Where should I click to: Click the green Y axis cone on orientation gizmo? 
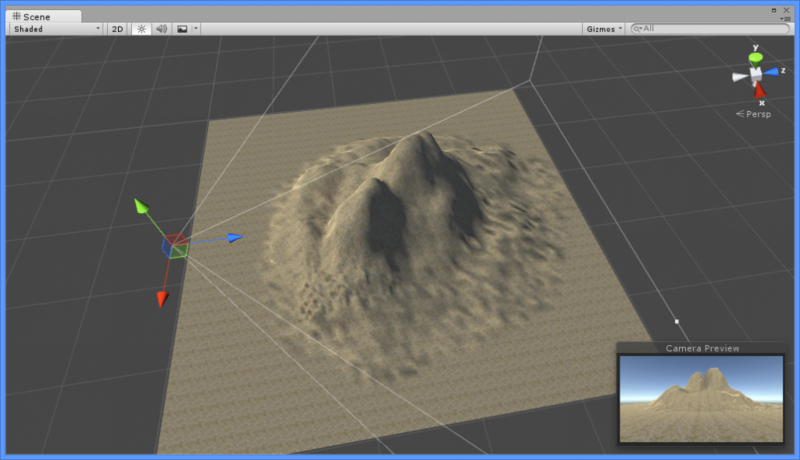[x=756, y=59]
